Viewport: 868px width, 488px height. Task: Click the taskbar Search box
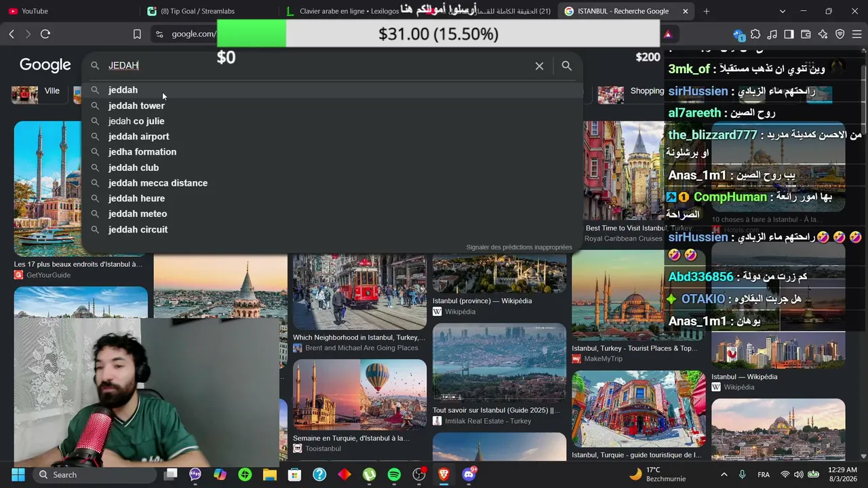(94, 474)
